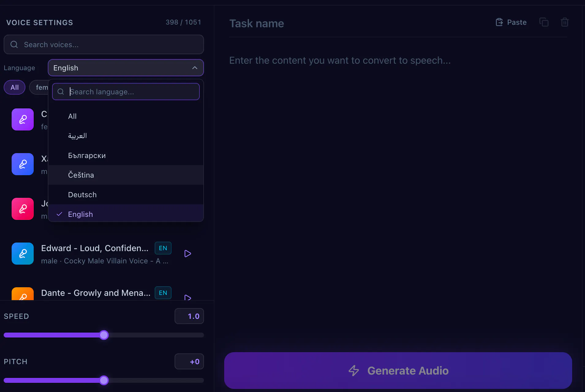The image size is (585, 392).
Task: Select the female filter chip
Action: [39, 87]
